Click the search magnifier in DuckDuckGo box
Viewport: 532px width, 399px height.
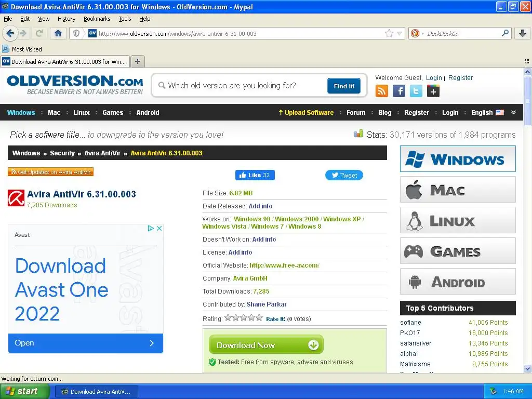[505, 33]
